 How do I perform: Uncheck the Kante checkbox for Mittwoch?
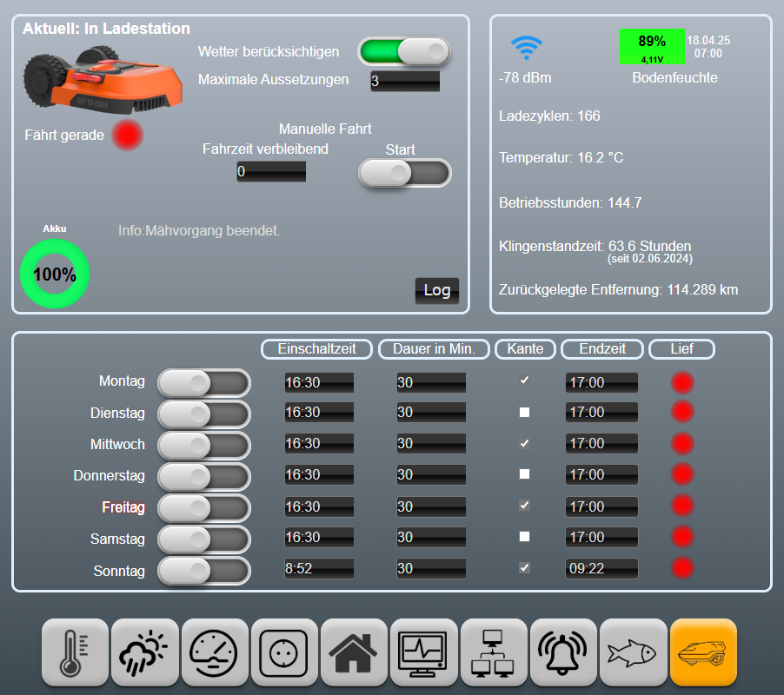(524, 443)
